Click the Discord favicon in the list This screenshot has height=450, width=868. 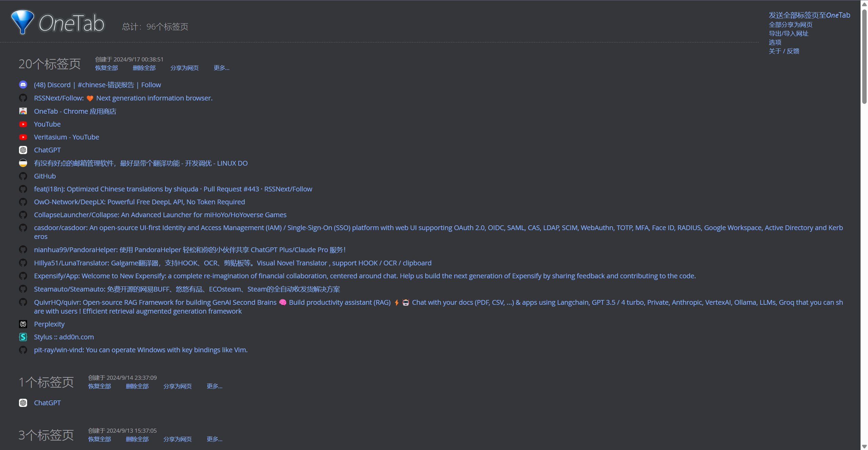tap(23, 85)
